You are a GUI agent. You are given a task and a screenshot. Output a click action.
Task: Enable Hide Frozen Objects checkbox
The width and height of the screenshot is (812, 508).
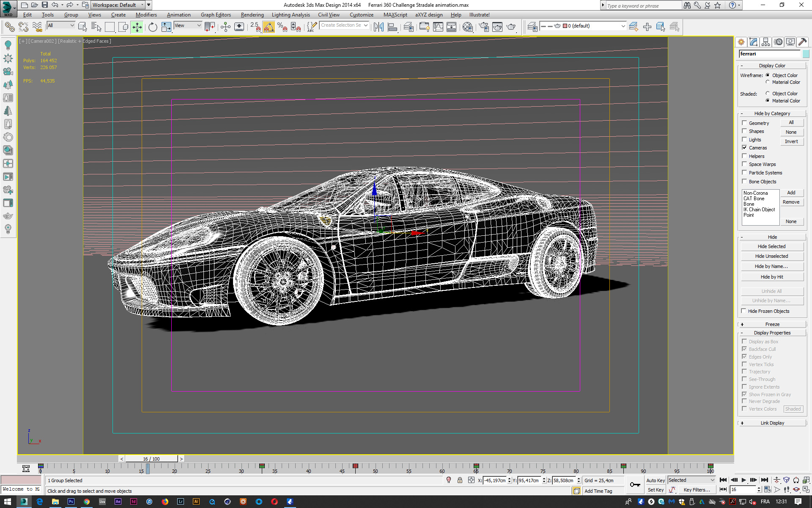point(743,311)
